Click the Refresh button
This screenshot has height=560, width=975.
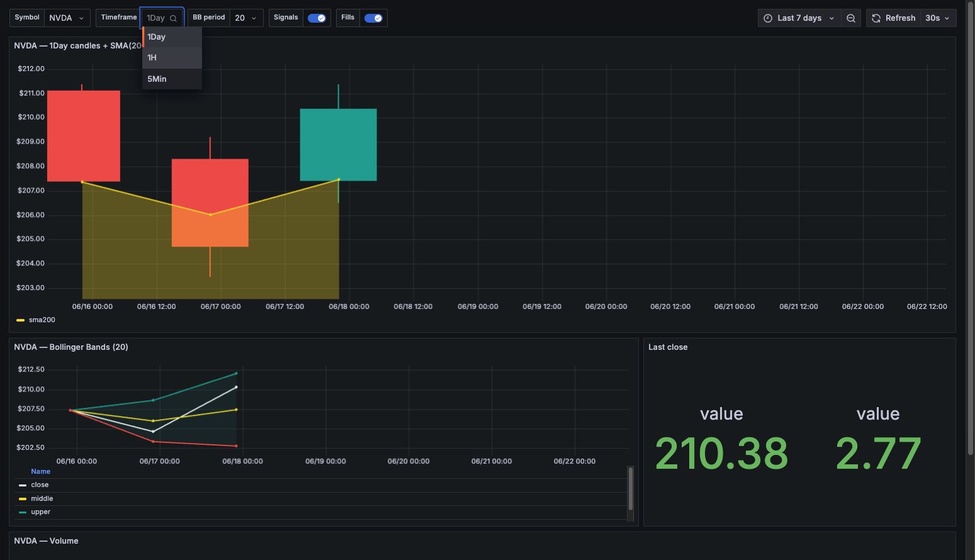(x=893, y=18)
